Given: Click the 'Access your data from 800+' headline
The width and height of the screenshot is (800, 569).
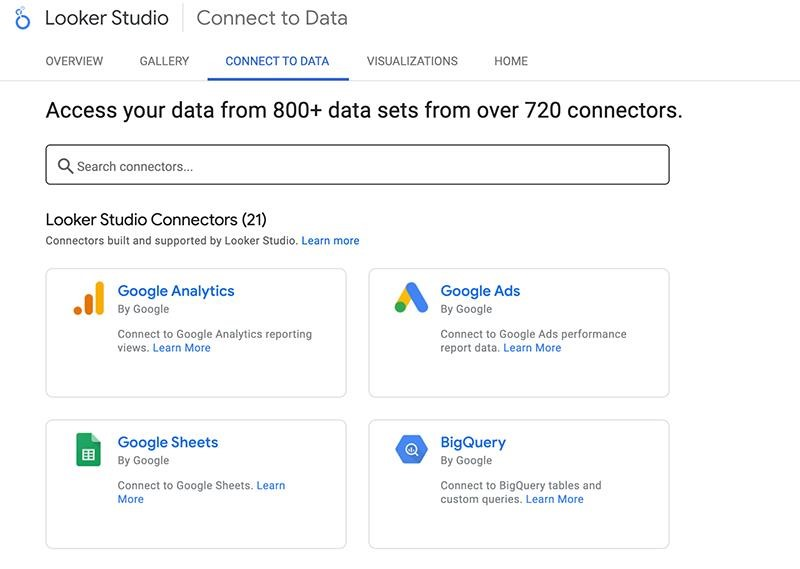Looking at the screenshot, I should click(x=364, y=110).
